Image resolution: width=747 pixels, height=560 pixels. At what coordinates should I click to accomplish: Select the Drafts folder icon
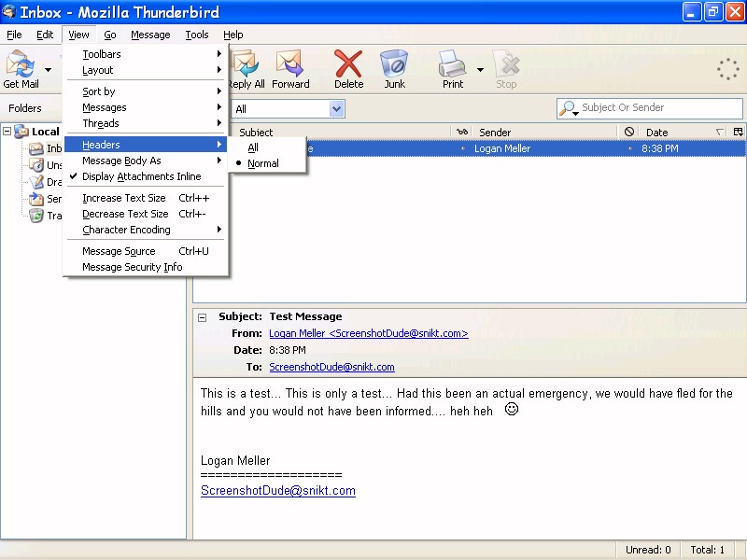[x=36, y=182]
